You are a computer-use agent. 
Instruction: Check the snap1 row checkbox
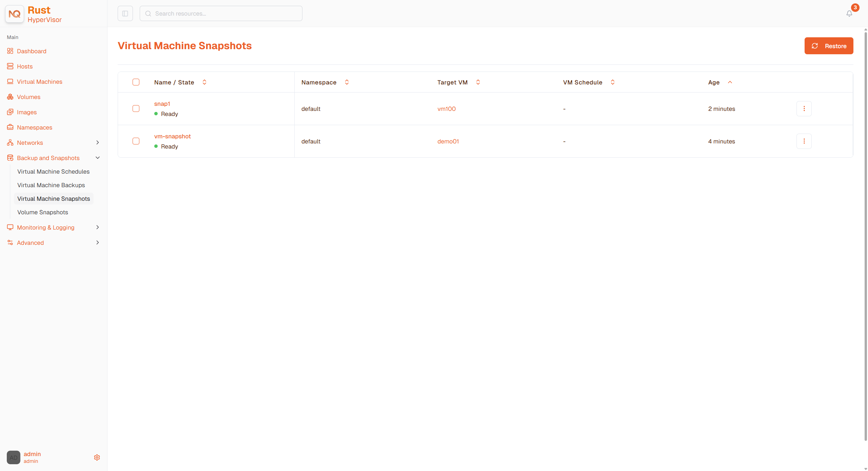pyautogui.click(x=136, y=109)
